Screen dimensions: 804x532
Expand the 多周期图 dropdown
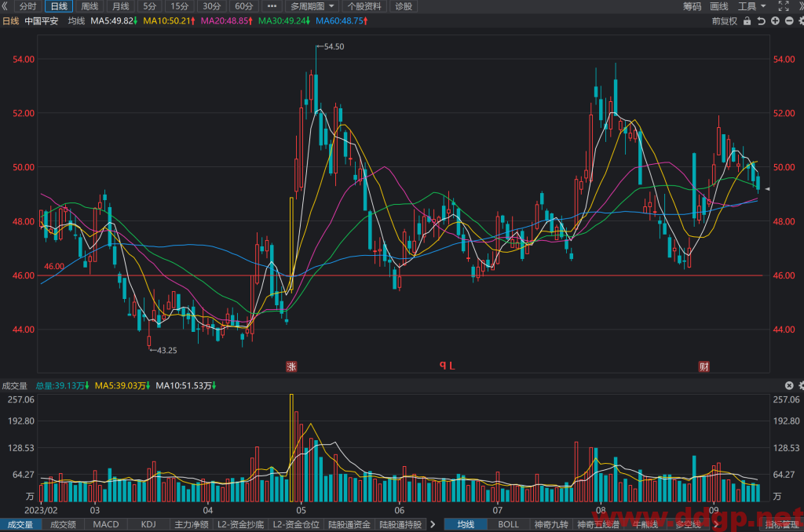tap(312, 6)
